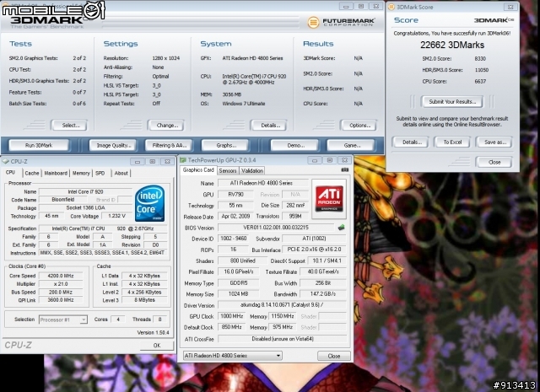This screenshot has height=392, width=540.
Task: Click the 3DMark06 logo in Score window
Action: click(x=494, y=20)
